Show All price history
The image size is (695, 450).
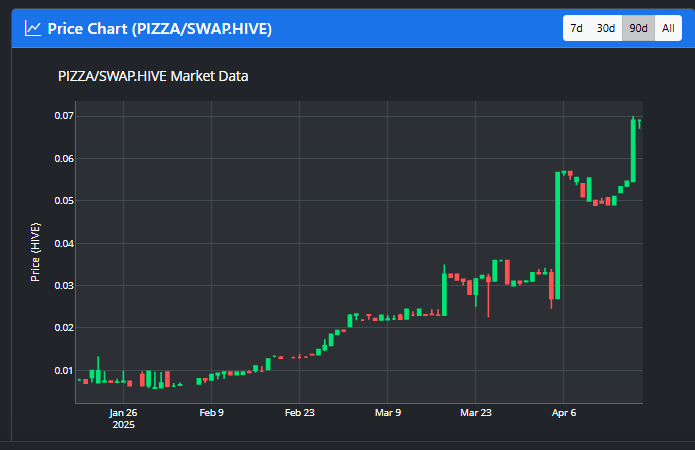point(668,28)
